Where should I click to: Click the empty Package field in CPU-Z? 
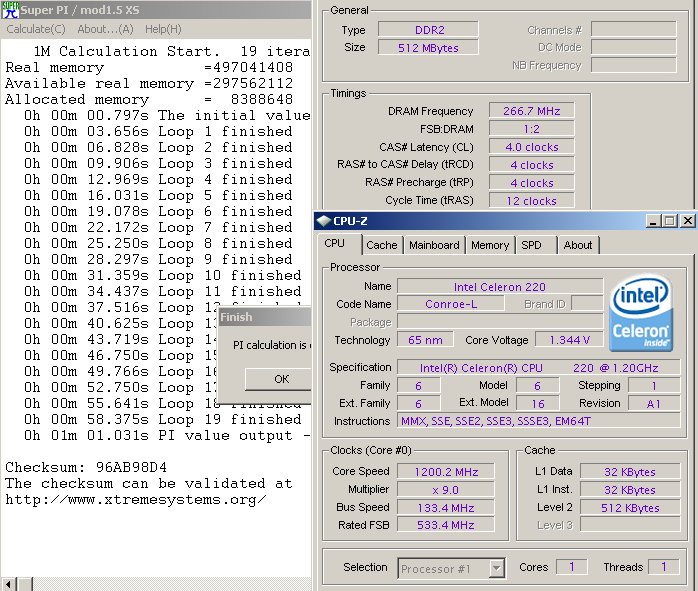[x=500, y=322]
